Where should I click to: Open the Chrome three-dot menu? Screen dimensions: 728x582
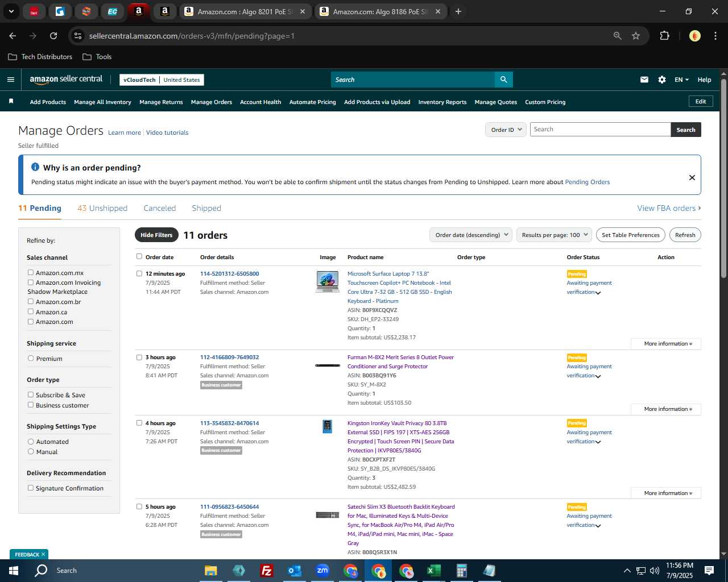point(714,36)
